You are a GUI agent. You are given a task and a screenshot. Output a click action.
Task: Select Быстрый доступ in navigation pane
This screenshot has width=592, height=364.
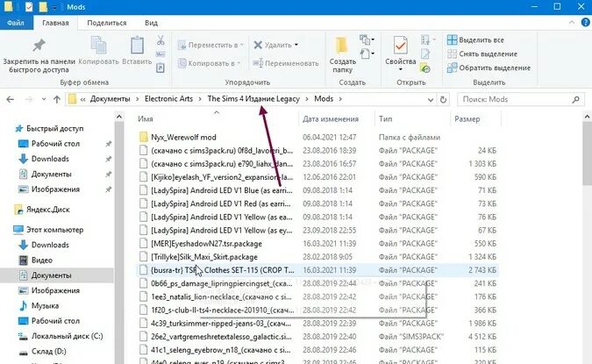(x=54, y=128)
